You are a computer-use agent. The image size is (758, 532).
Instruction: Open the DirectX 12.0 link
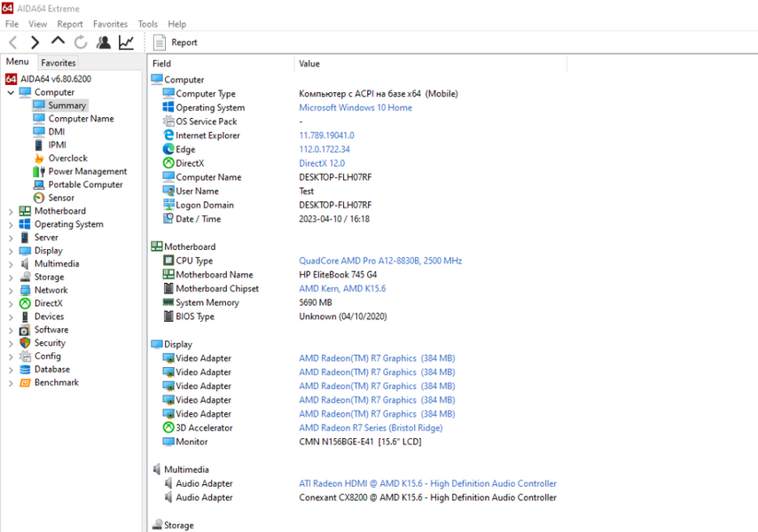click(322, 163)
